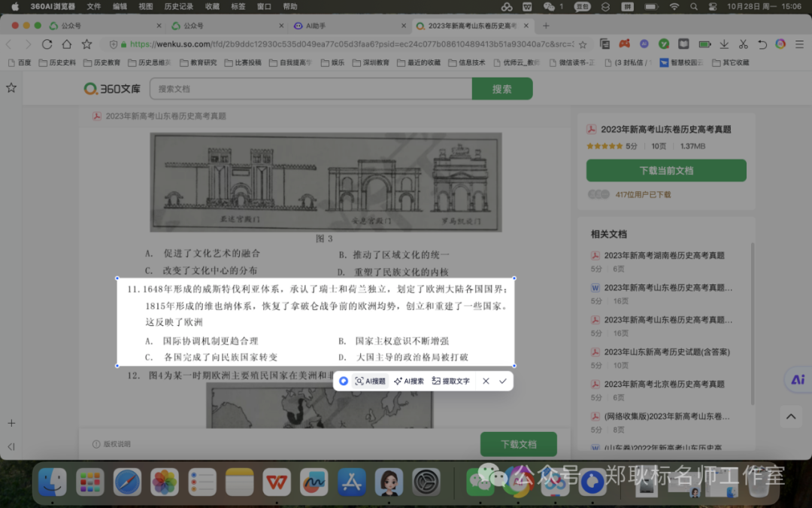Select the scissors screenshot tool
The width and height of the screenshot is (812, 508).
pos(743,44)
